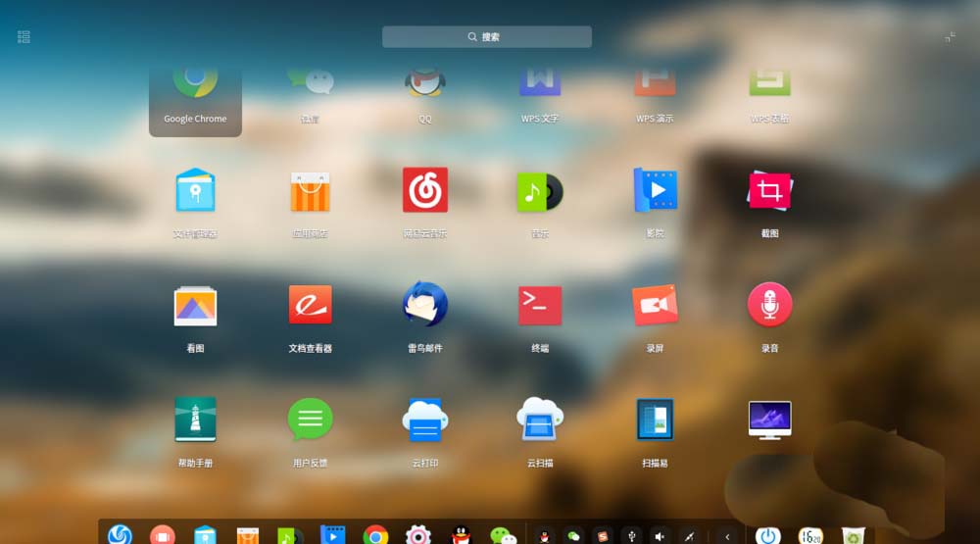
Task: Open file manager from the dock
Action: pyautogui.click(x=205, y=534)
